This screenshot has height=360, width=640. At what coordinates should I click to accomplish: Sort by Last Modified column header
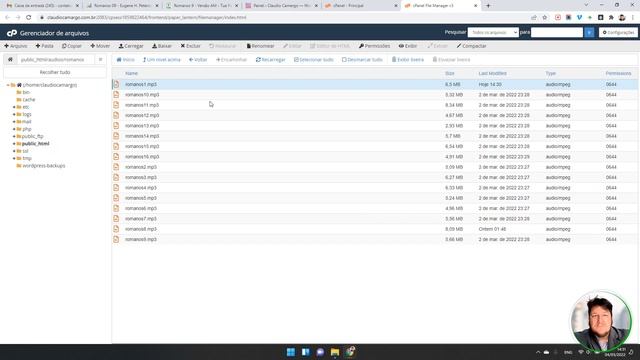[x=493, y=73]
